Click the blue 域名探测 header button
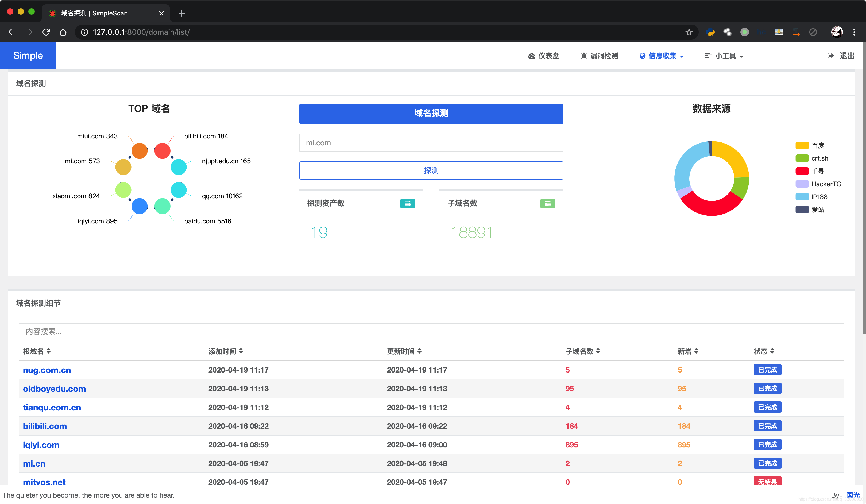 pos(431,113)
